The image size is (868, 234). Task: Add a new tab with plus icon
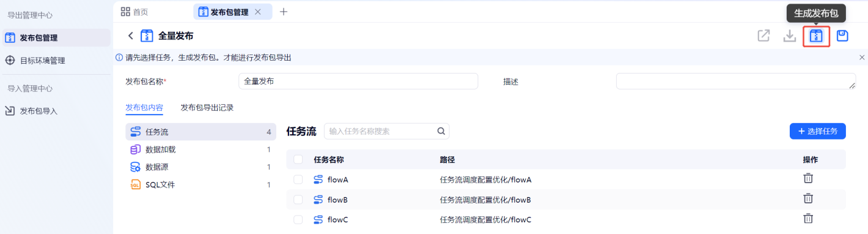click(x=283, y=12)
